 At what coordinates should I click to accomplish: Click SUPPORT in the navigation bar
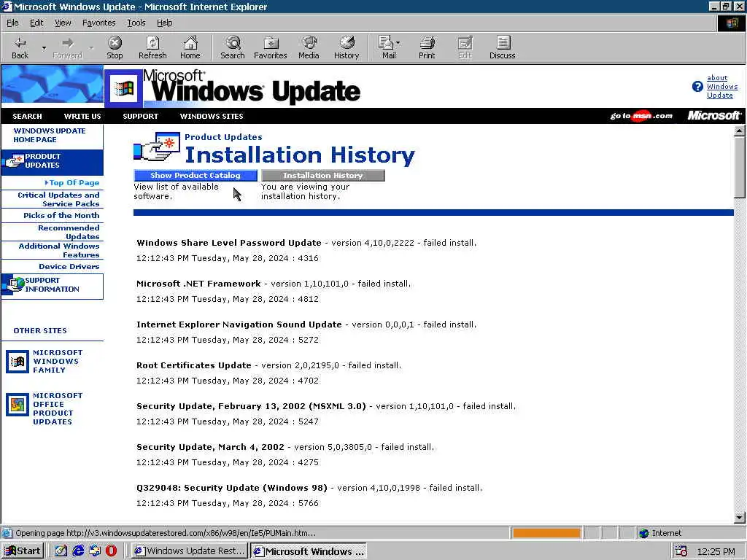click(x=141, y=116)
